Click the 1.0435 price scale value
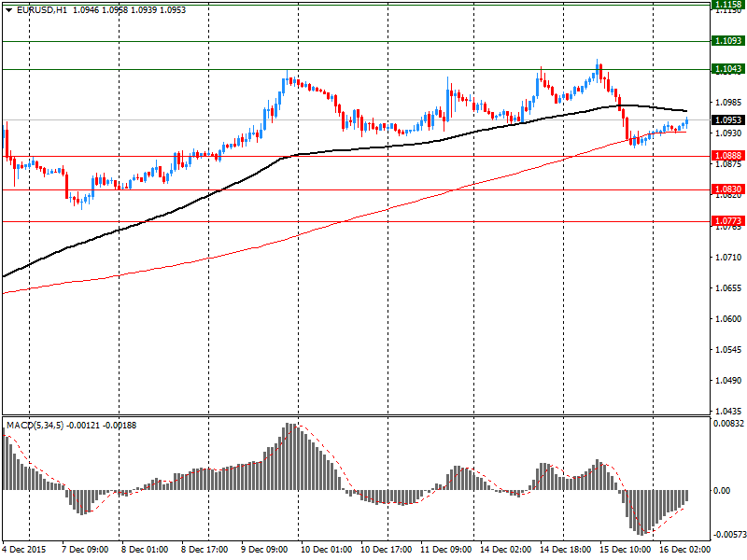This screenshot has height=560, width=747. [x=728, y=411]
